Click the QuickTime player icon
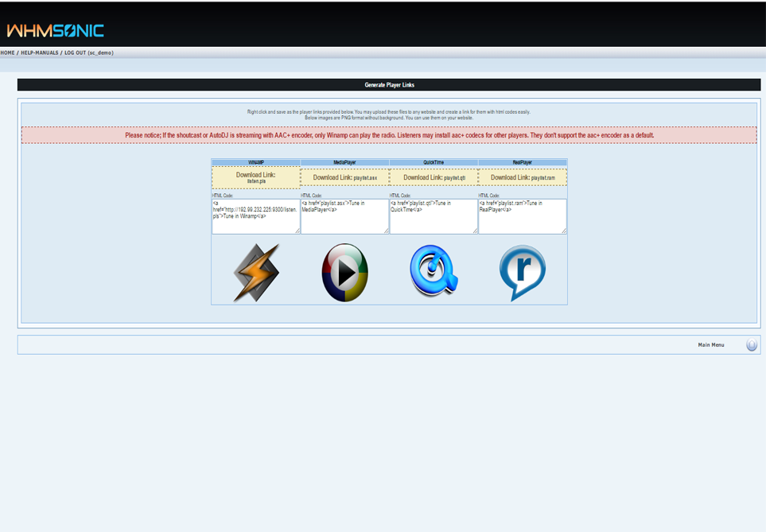Image resolution: width=766 pixels, height=532 pixels. (x=434, y=270)
